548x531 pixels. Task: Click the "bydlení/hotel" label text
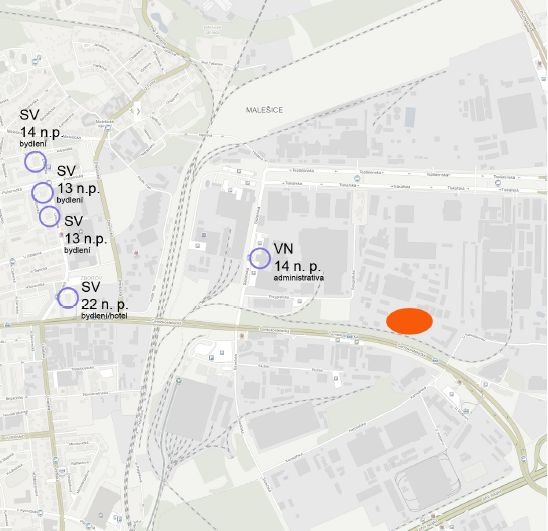coord(104,316)
